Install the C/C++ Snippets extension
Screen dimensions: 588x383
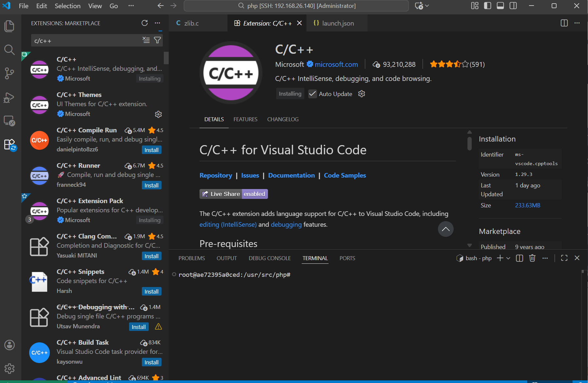[152, 291]
